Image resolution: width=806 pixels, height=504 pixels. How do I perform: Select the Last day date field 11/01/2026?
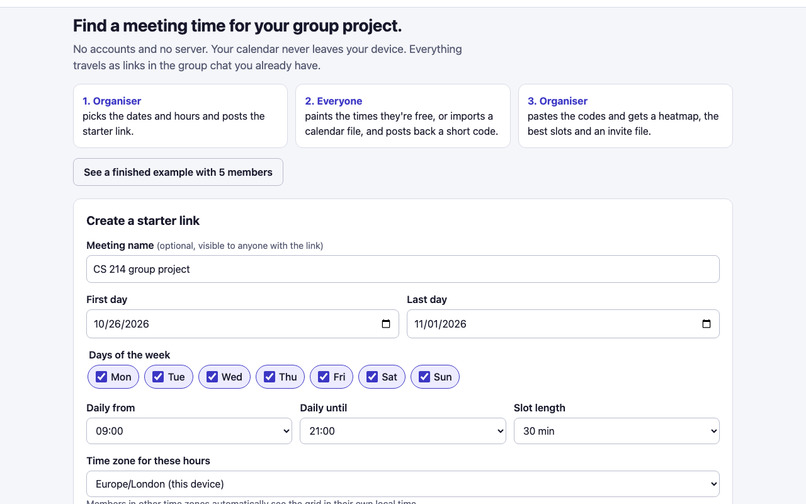(x=563, y=324)
